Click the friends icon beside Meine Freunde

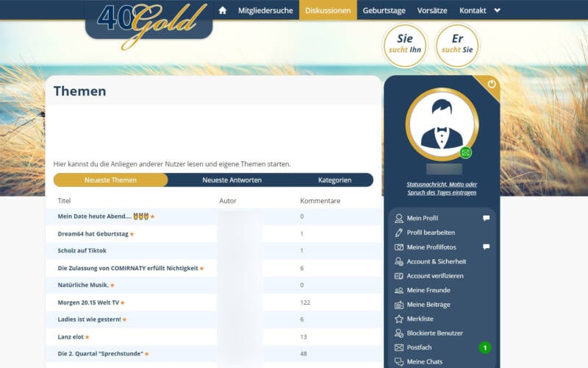pos(399,290)
